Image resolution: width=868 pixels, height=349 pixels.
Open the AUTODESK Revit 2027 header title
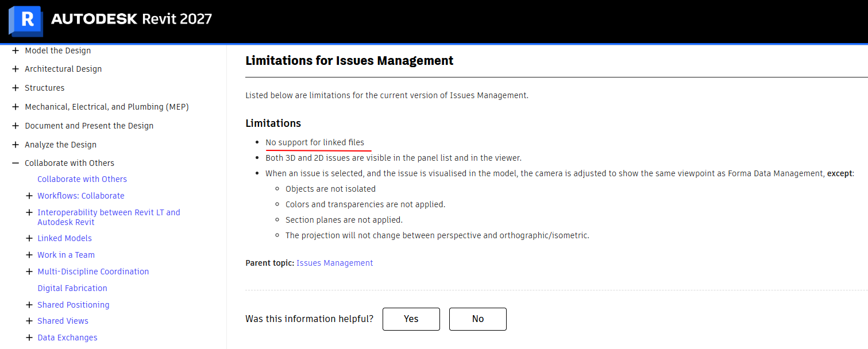coord(132,19)
